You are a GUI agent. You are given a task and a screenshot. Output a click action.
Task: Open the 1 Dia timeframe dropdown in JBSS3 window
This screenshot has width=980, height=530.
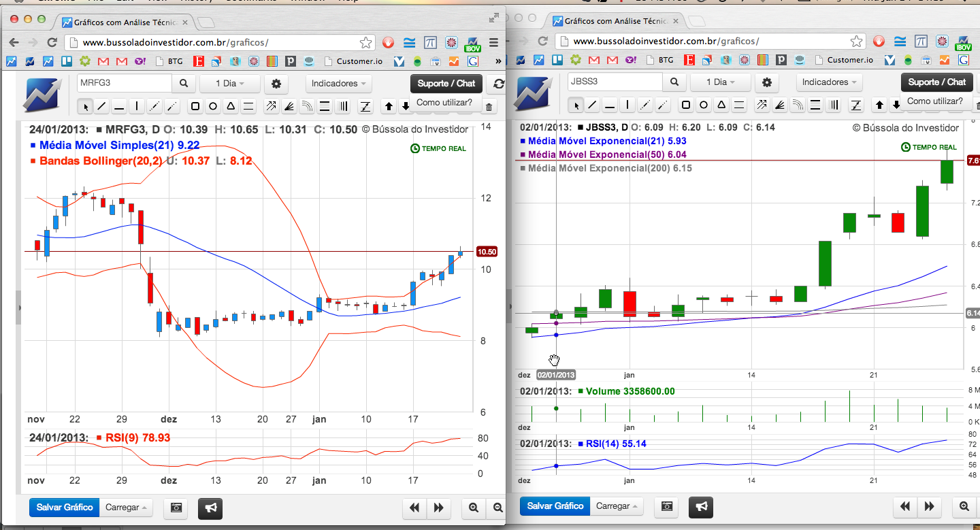721,82
